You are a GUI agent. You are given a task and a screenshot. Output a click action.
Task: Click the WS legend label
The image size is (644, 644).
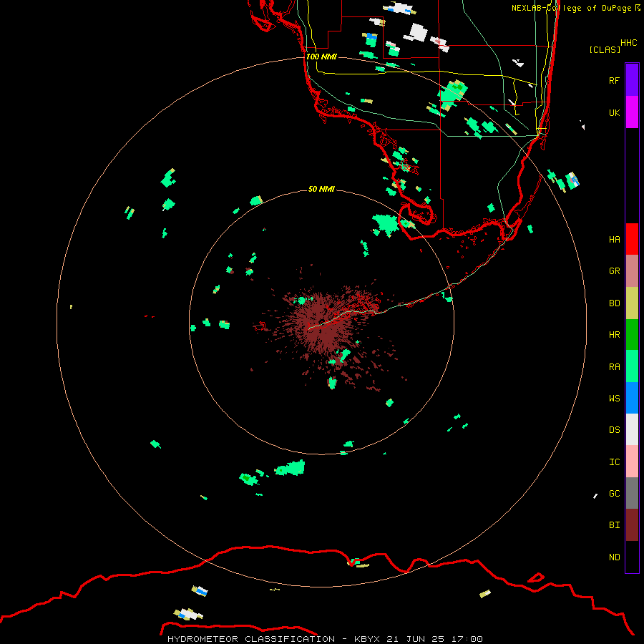pyautogui.click(x=614, y=398)
